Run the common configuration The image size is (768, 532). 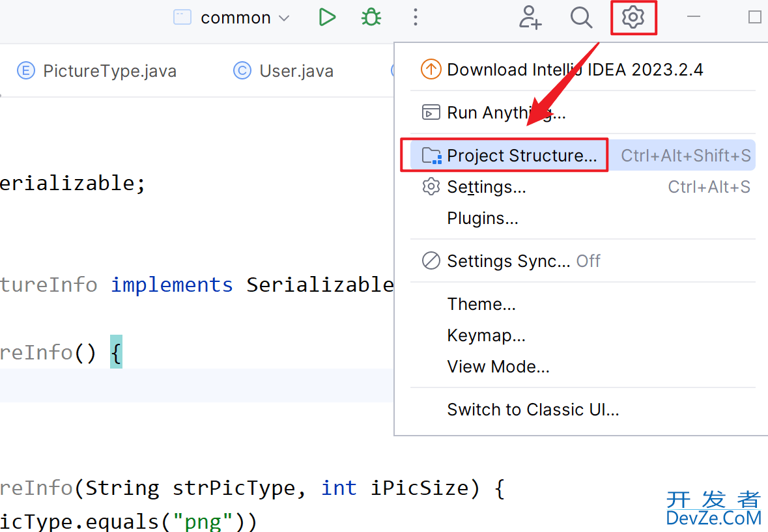coord(327,17)
